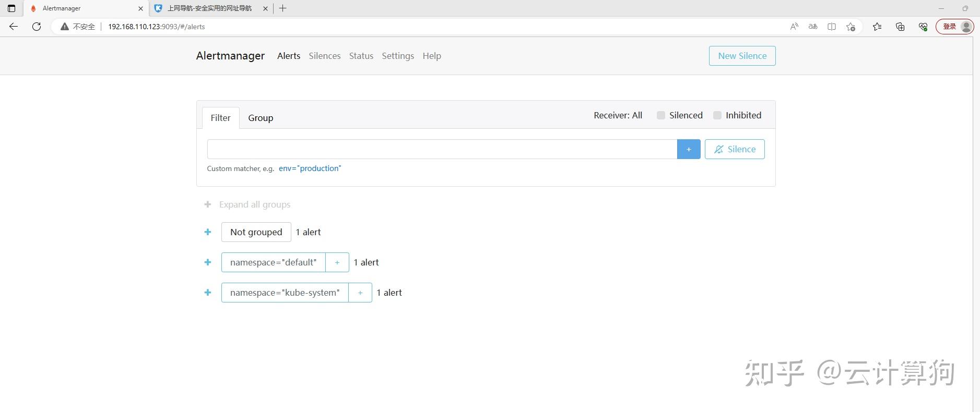Switch to the 上网导航 browser tab
The height and width of the screenshot is (412, 980).
click(210, 8)
